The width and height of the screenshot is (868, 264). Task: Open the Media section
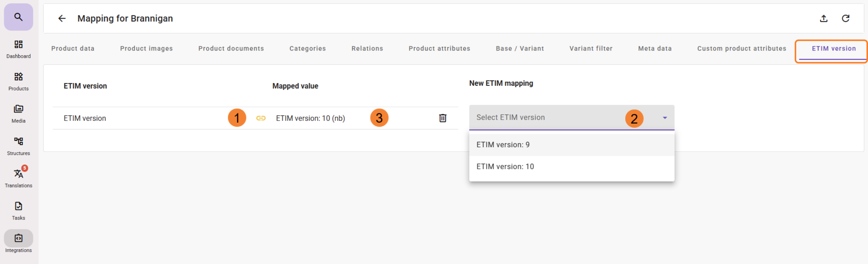tap(19, 114)
